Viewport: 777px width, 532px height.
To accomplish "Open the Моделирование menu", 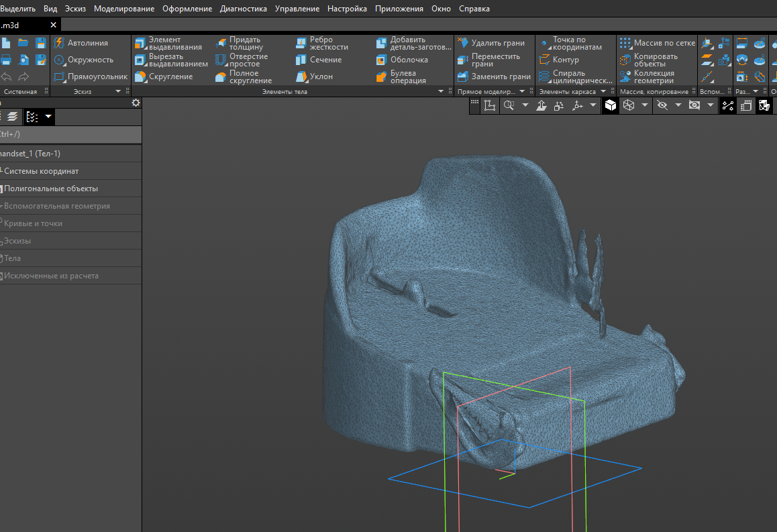I will tap(123, 9).
